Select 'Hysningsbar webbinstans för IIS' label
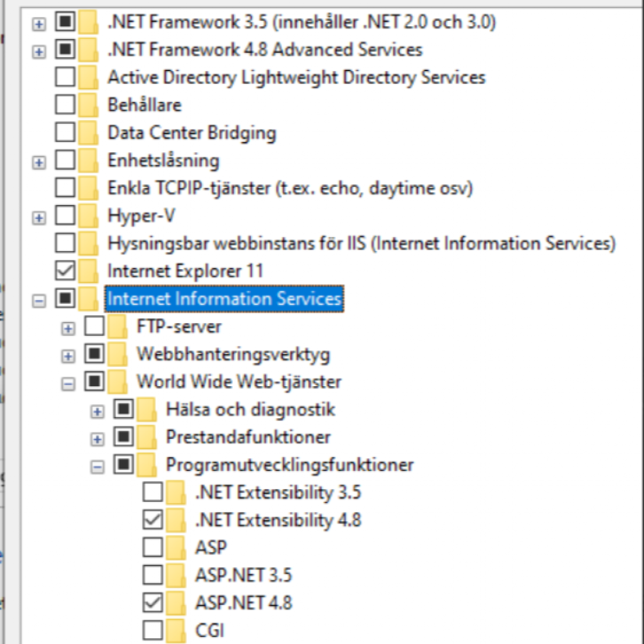The height and width of the screenshot is (644, 644). click(362, 243)
